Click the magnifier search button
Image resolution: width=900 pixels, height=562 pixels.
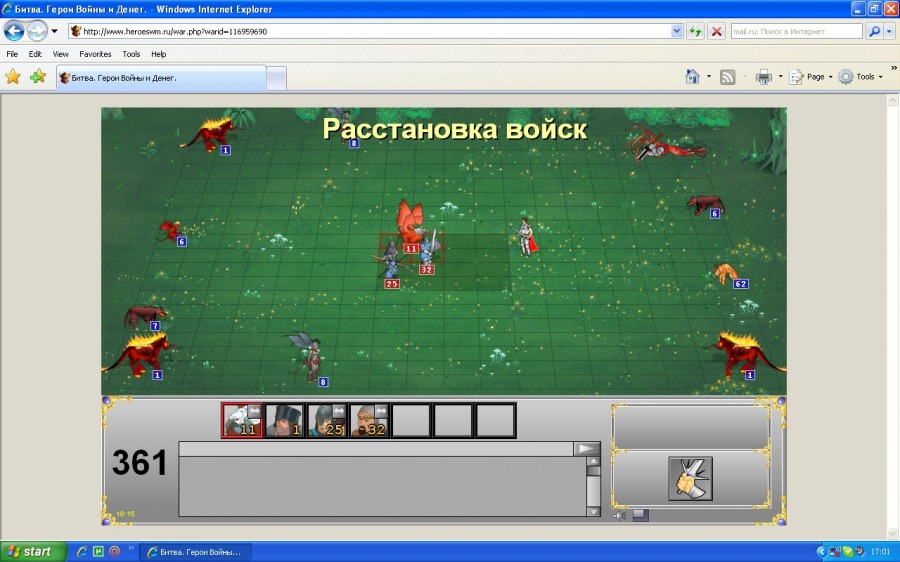pos(874,32)
